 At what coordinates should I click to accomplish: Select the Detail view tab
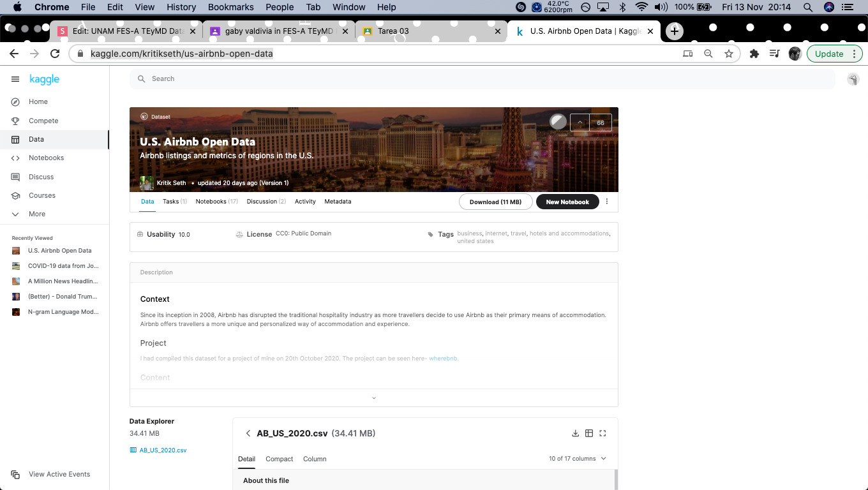246,459
